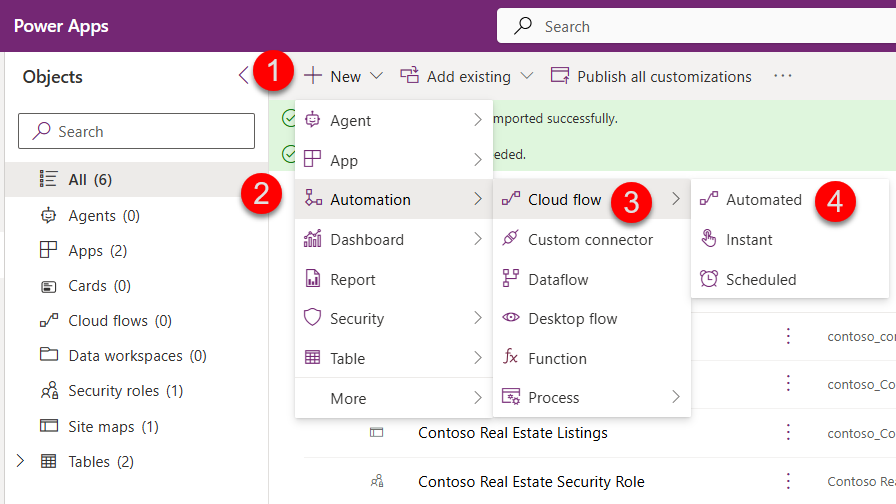Screen dimensions: 896x504
Task: Click the Report icon in New menu
Action: [313, 279]
